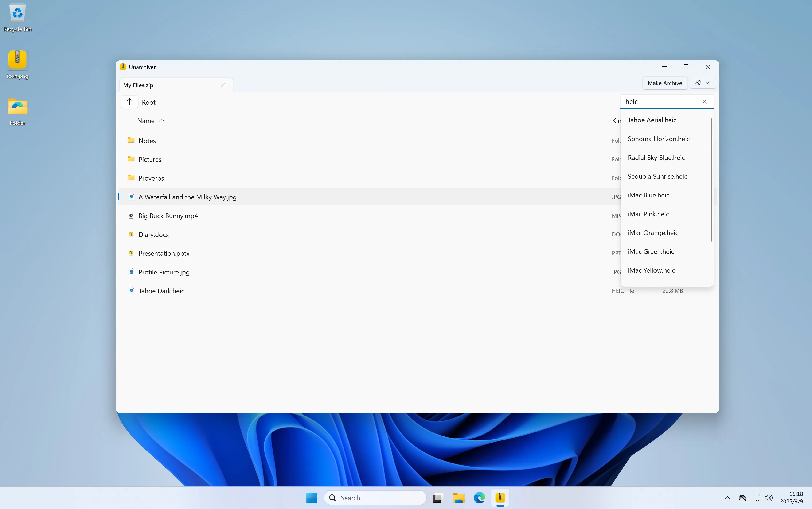This screenshot has height=509, width=812.
Task: Select the Diary.docx file name
Action: pyautogui.click(x=154, y=235)
